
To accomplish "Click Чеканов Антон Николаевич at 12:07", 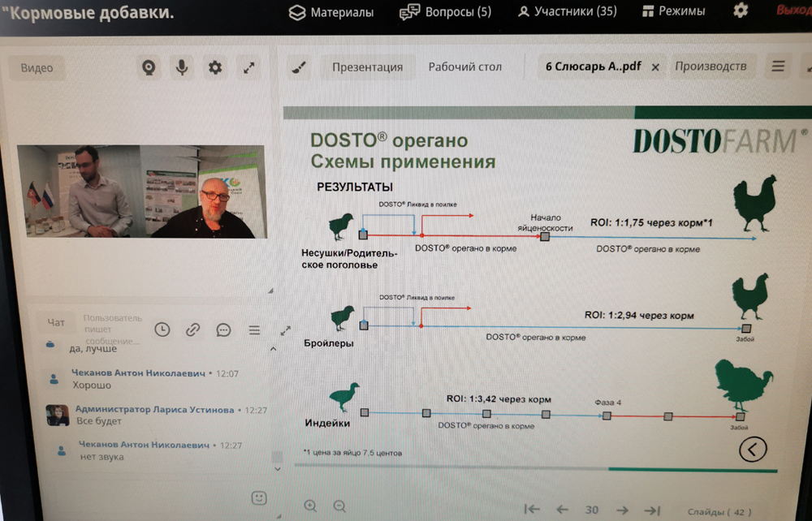I will [138, 373].
